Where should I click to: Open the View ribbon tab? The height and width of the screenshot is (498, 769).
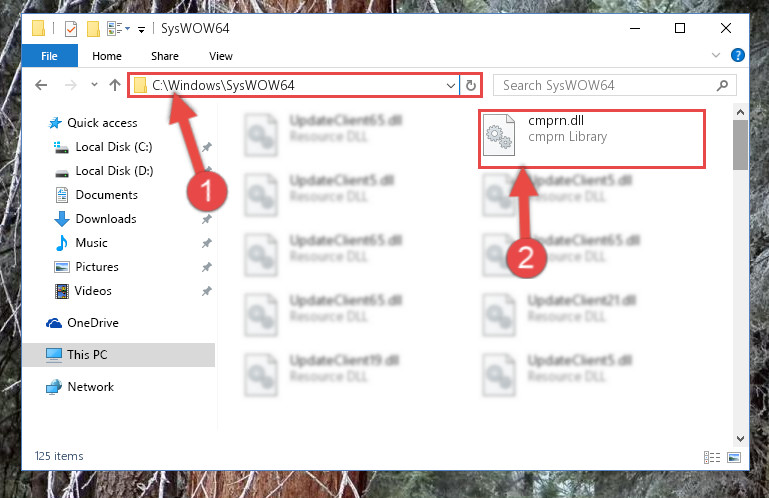[221, 56]
